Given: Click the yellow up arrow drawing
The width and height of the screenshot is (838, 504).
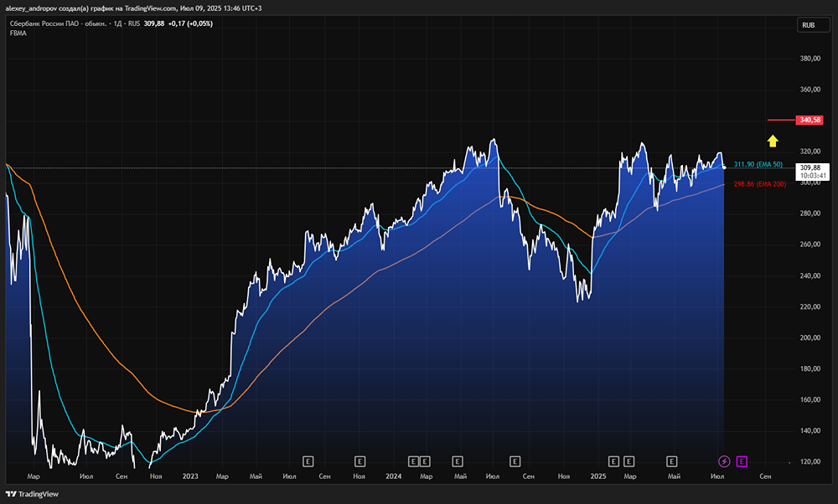Looking at the screenshot, I should [773, 141].
